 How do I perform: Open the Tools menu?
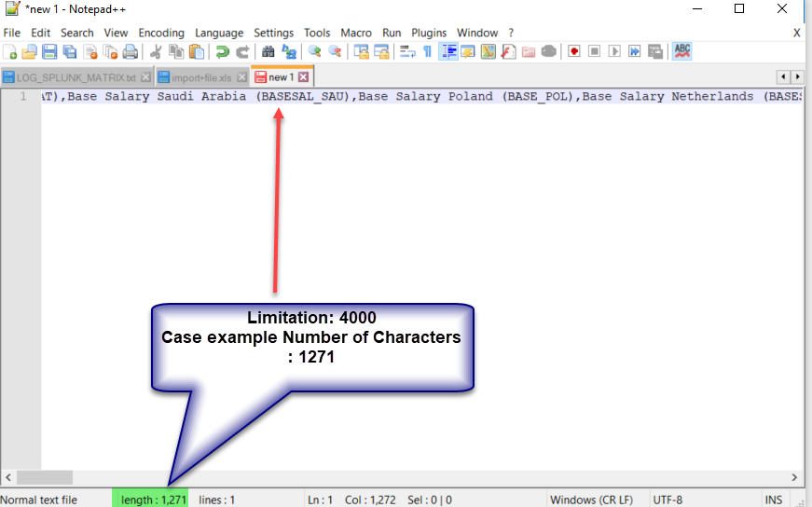pos(317,33)
